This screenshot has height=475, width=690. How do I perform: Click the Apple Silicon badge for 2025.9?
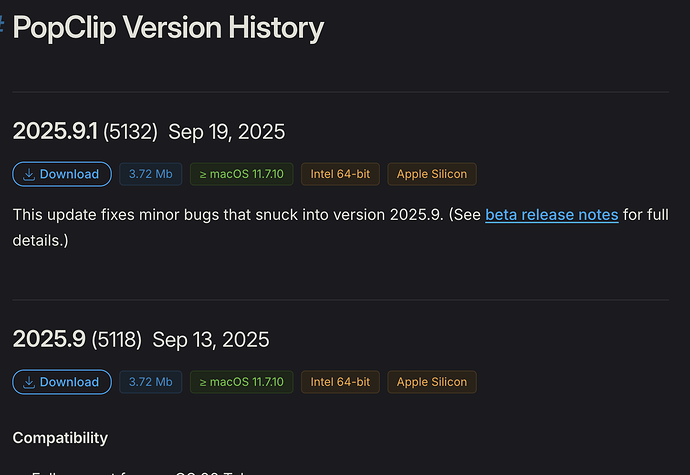(x=432, y=382)
